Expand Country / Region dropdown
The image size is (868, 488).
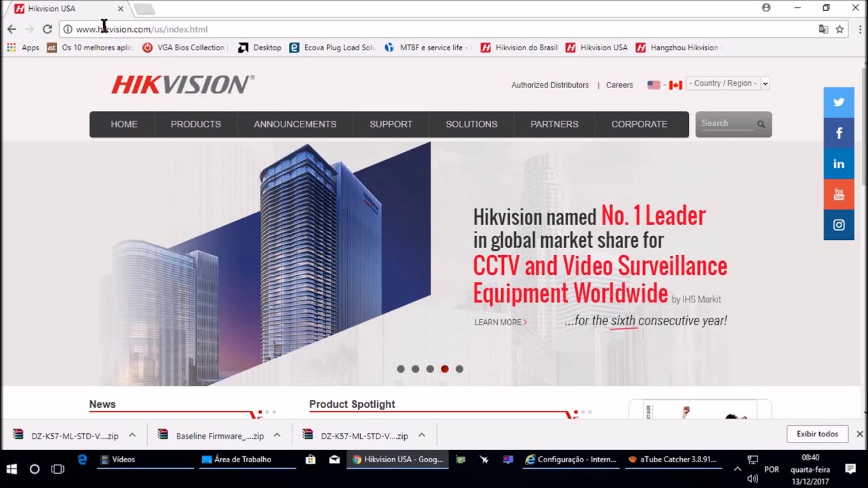(729, 83)
